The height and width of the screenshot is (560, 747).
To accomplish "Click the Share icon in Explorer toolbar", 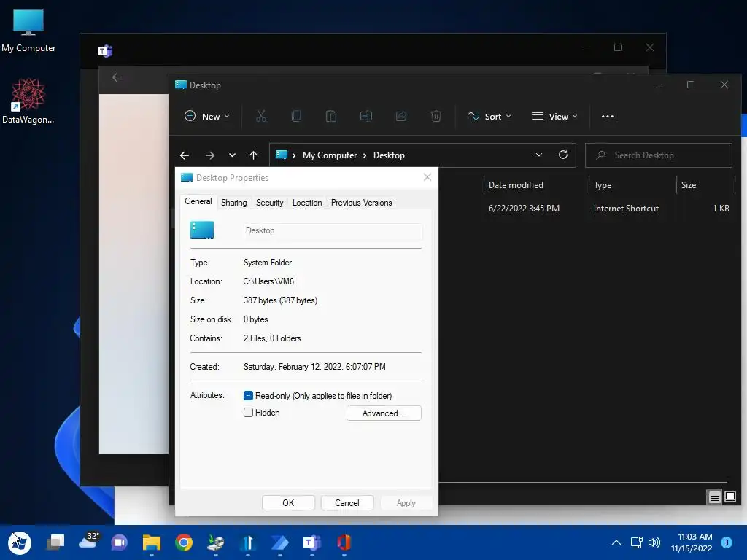I will (400, 116).
